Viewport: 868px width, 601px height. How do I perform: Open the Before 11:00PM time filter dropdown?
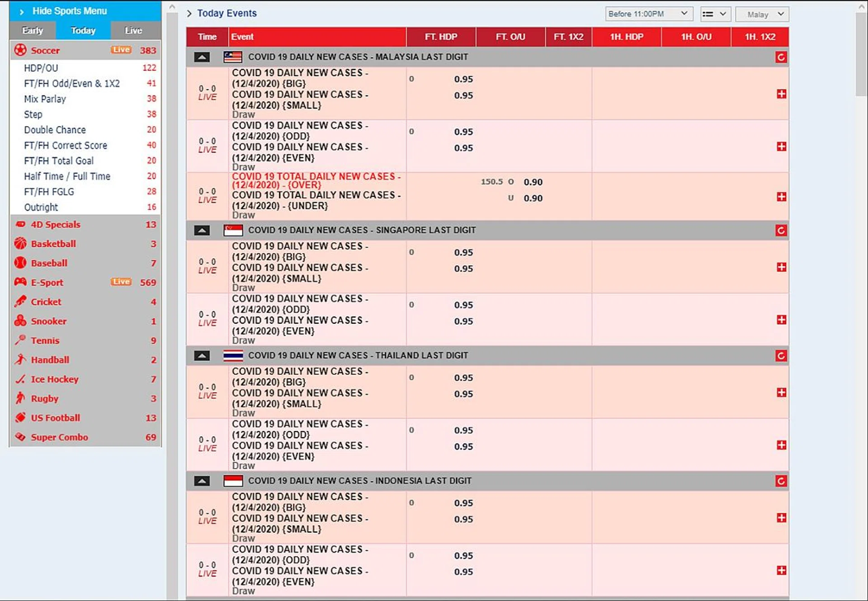(650, 14)
